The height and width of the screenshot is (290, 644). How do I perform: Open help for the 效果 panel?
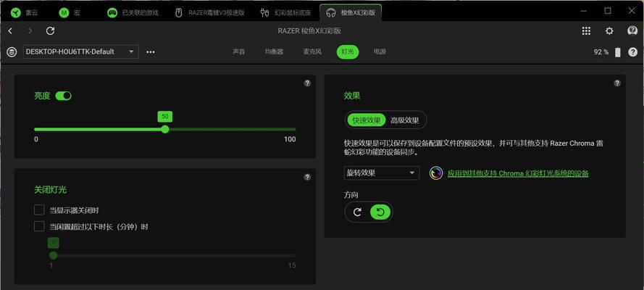[617, 83]
